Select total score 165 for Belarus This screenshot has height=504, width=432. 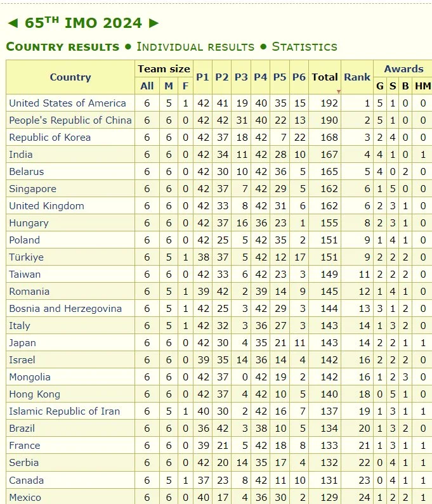pos(329,171)
